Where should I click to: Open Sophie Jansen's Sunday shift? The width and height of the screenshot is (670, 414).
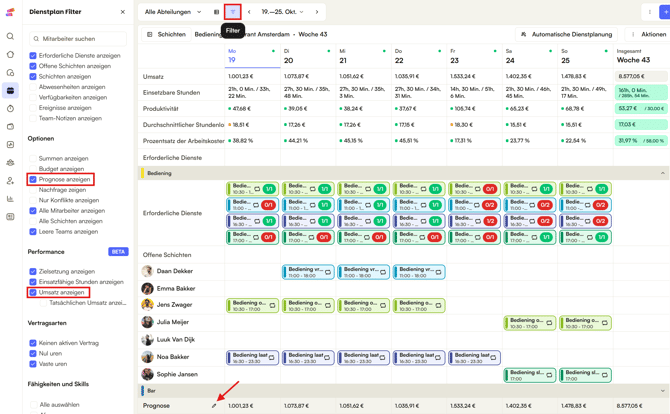coord(585,375)
